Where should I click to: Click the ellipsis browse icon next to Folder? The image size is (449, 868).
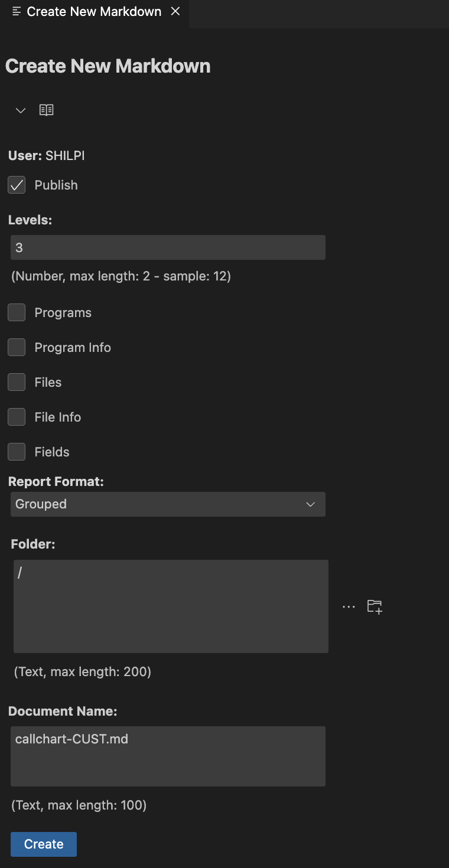(349, 606)
